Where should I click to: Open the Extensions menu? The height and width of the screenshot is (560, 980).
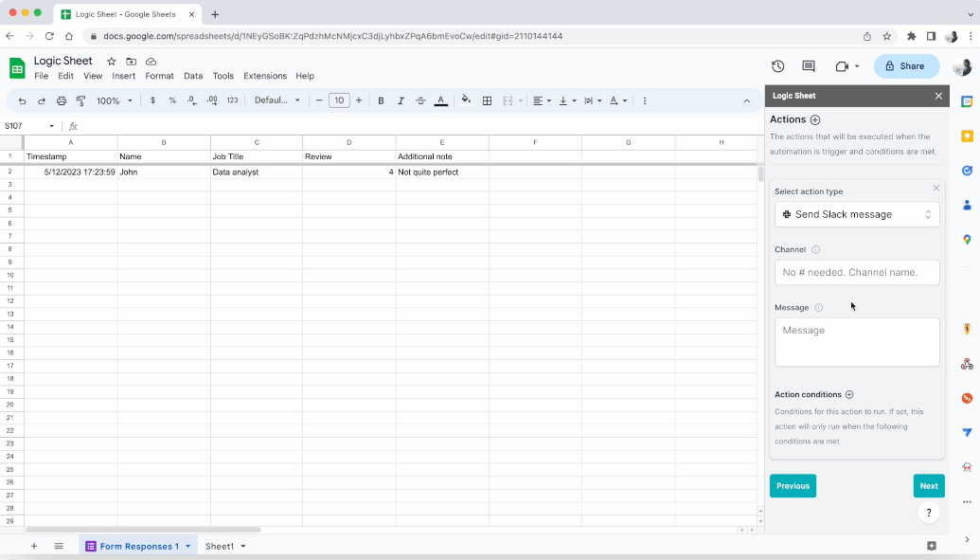point(265,76)
